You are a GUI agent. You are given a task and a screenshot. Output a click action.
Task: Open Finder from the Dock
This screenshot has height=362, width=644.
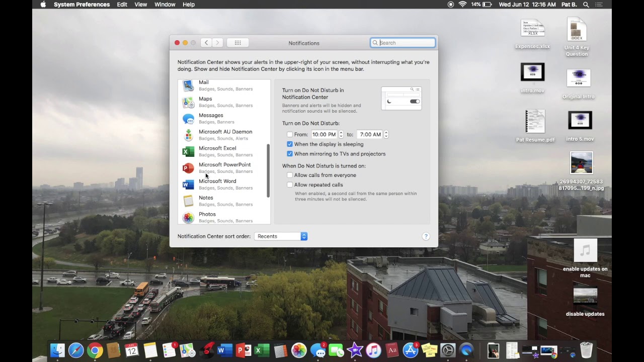(58, 350)
